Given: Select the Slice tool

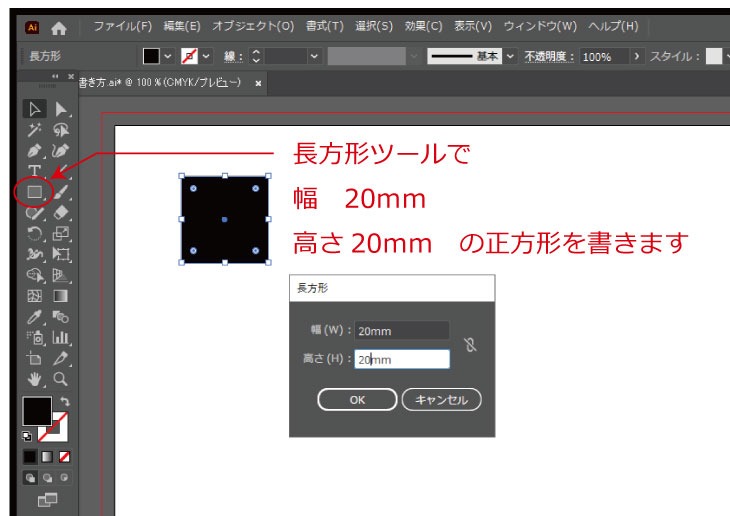Looking at the screenshot, I should (61, 359).
